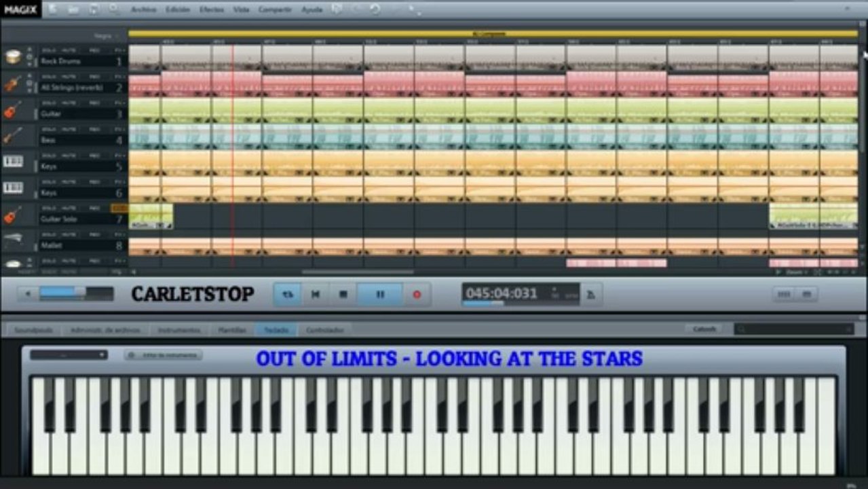This screenshot has width=868, height=489.
Task: Click the mouse mode cursor icon
Action: [x=413, y=10]
